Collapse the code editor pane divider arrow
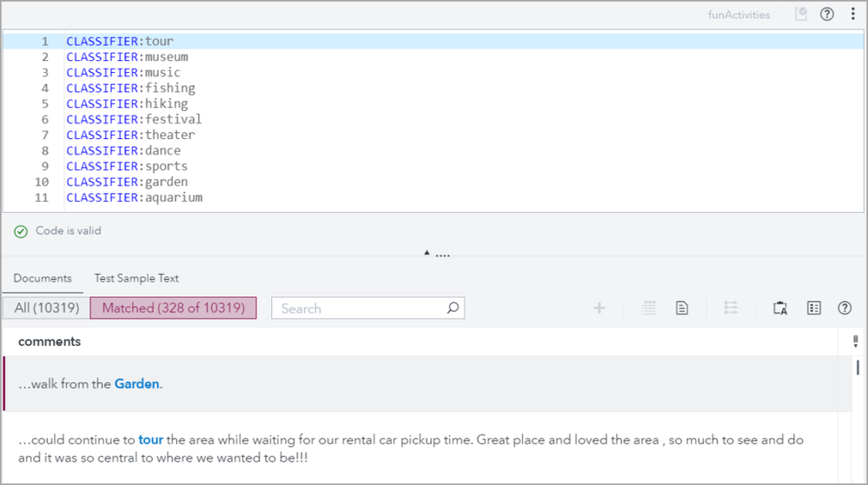The width and height of the screenshot is (868, 485). point(427,253)
